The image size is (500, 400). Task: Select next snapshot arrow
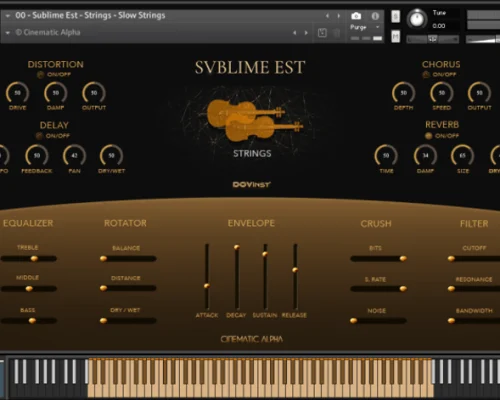306,33
